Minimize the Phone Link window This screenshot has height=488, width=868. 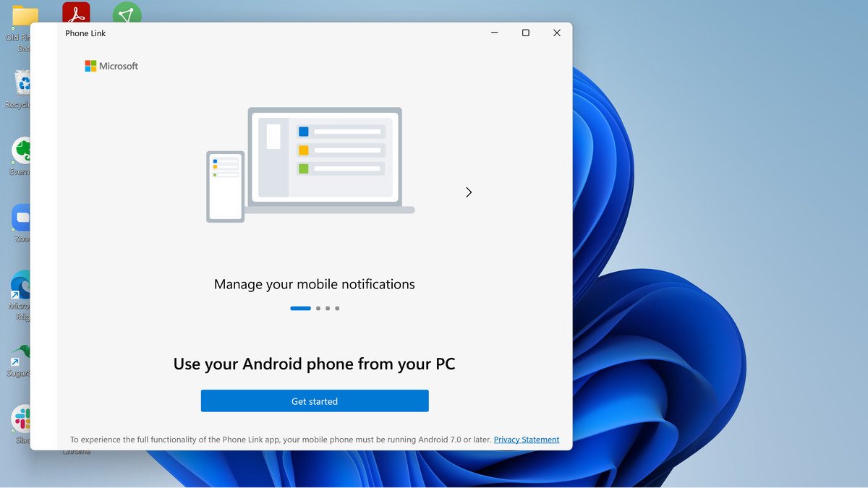[x=494, y=33]
